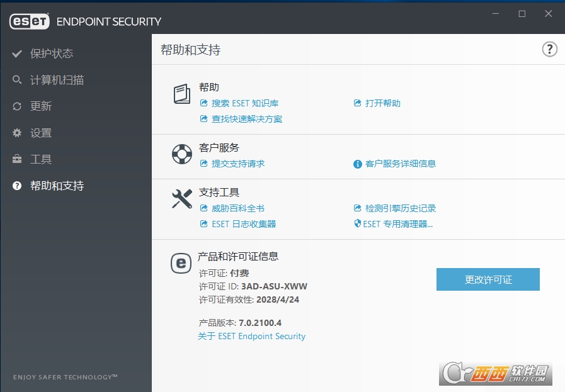Open the 保护状态 section

[52, 53]
